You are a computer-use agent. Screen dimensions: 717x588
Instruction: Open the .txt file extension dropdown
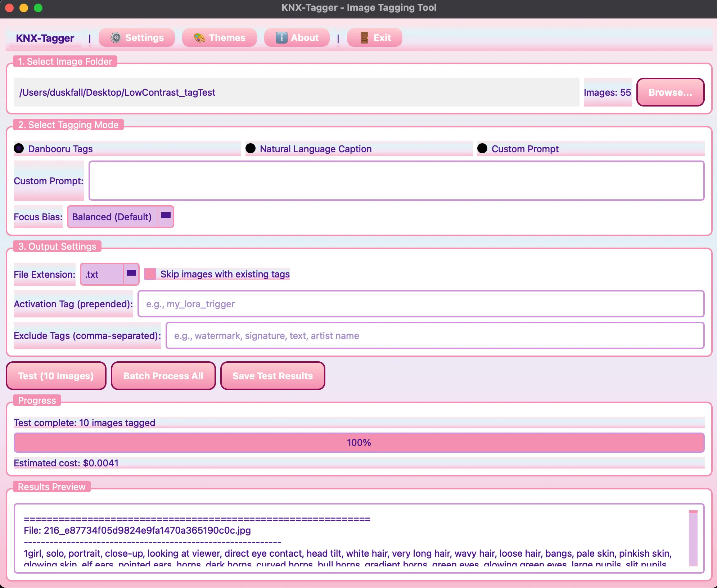(x=102, y=275)
